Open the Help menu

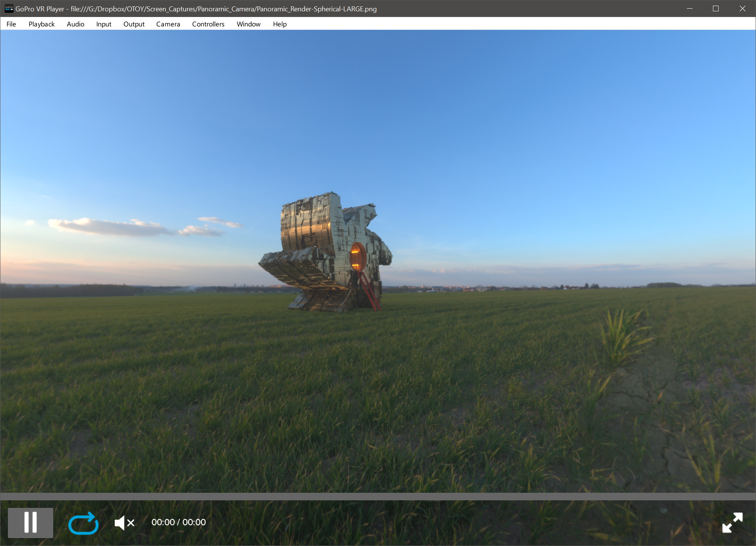click(280, 24)
